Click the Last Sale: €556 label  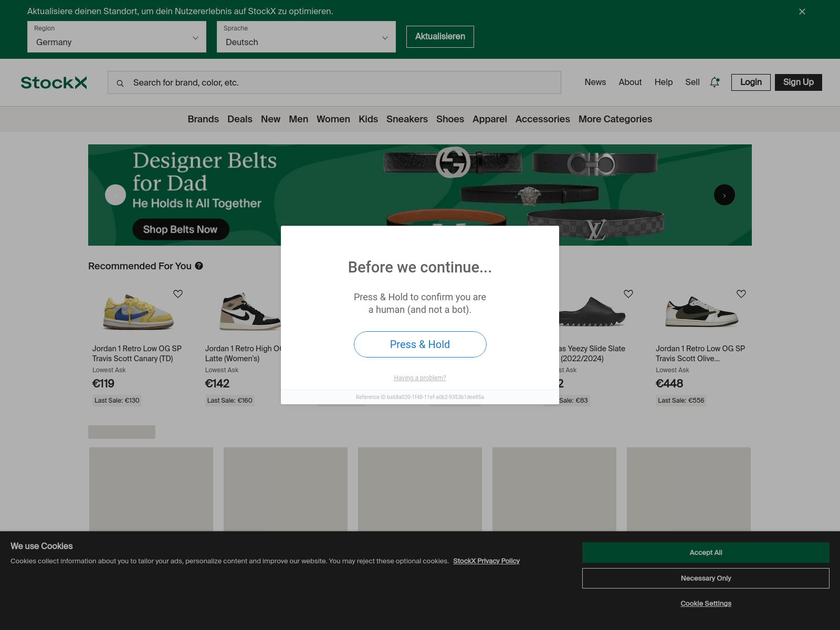(x=681, y=401)
